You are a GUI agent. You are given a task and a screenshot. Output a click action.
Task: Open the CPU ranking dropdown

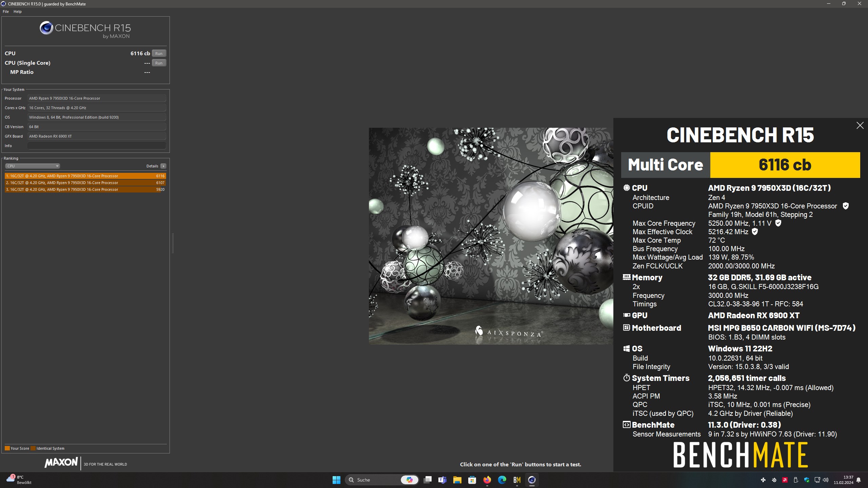point(33,166)
